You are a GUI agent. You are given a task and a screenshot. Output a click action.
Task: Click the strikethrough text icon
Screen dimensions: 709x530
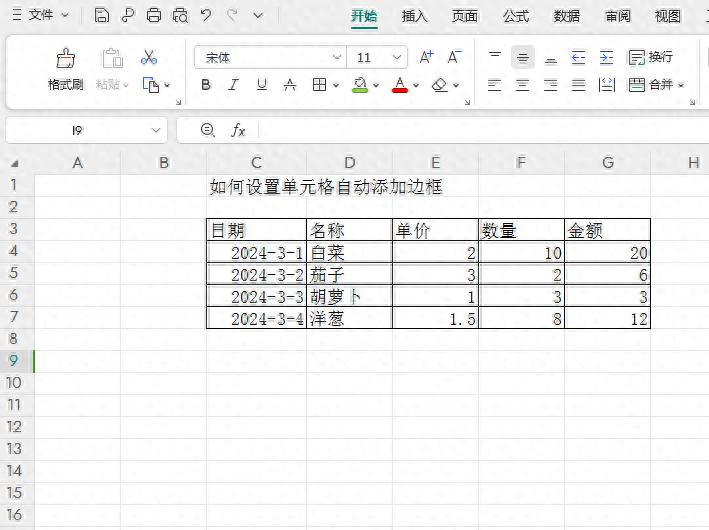pos(290,85)
